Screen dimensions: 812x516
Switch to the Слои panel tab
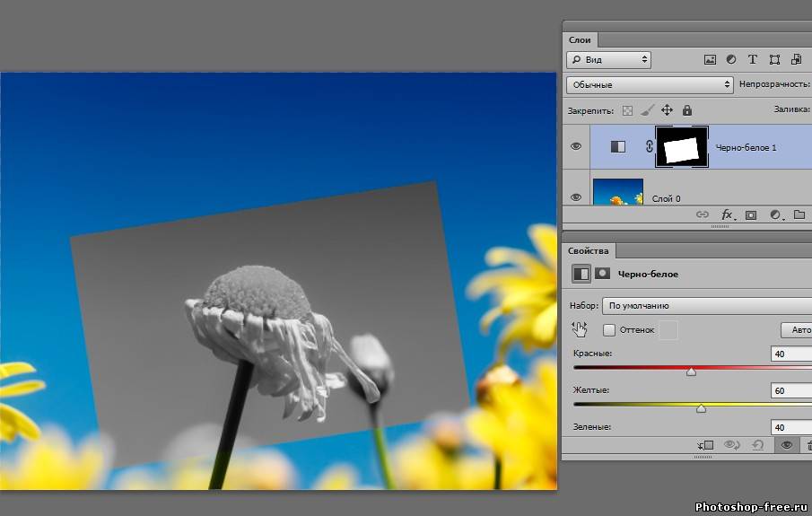coord(581,40)
